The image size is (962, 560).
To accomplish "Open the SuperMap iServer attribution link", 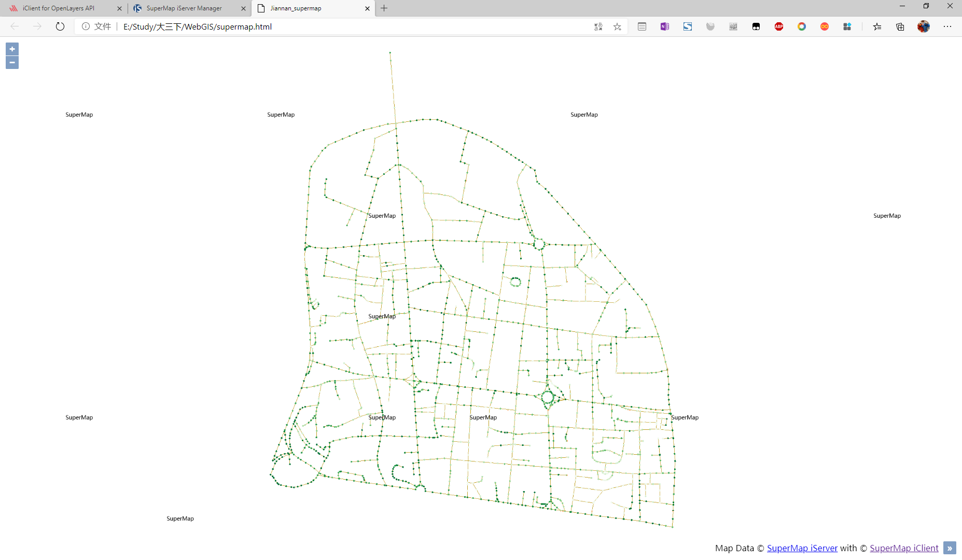I will (x=802, y=548).
